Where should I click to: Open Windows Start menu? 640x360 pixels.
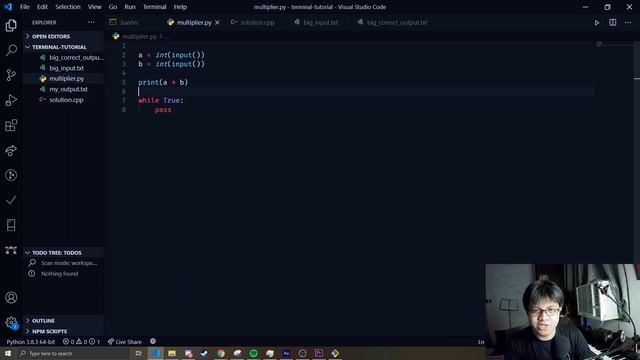pyautogui.click(x=8, y=353)
